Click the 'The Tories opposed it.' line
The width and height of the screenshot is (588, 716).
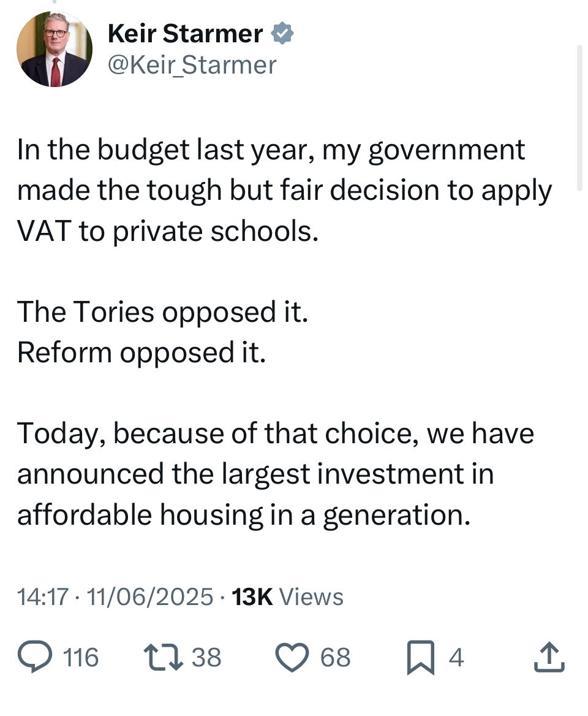click(x=163, y=312)
